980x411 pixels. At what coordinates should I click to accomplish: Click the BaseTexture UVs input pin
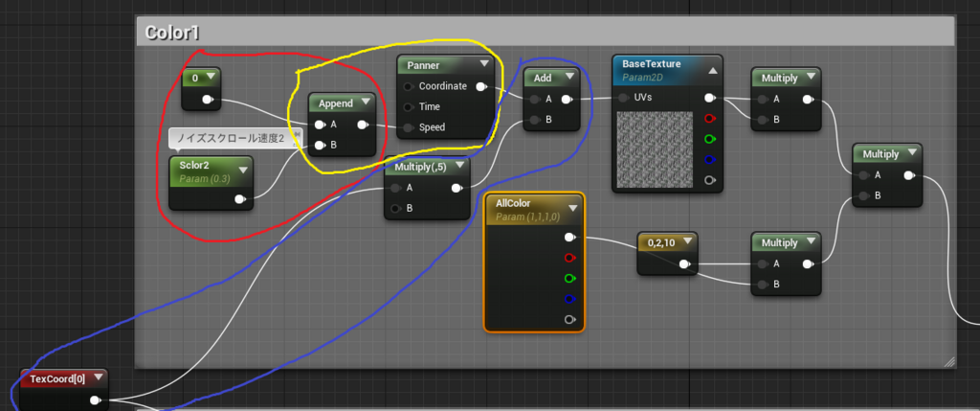point(624,98)
